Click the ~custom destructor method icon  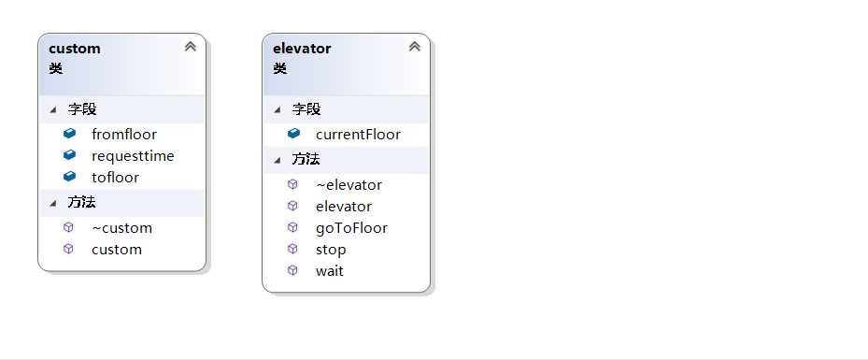point(68,227)
